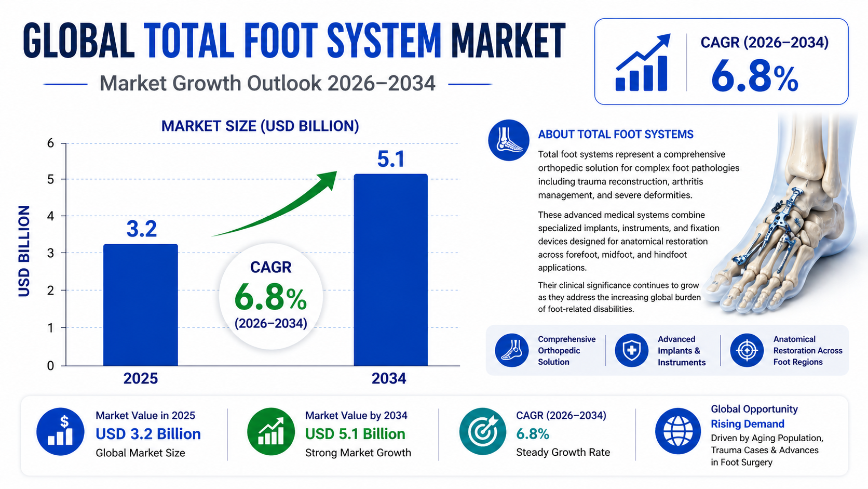This screenshot has height=489, width=868.
Task: Click the circular CAGR 6.8% badge
Action: [x=270, y=295]
